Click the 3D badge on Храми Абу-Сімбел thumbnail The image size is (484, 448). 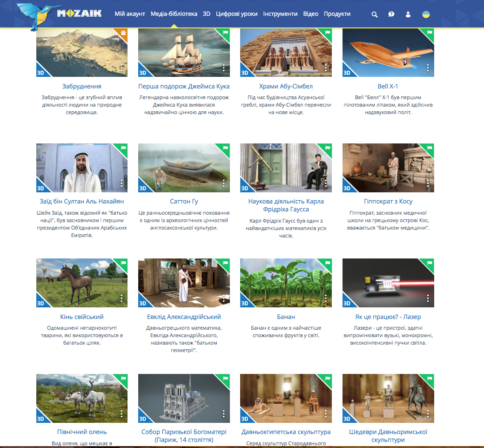pyautogui.click(x=244, y=73)
